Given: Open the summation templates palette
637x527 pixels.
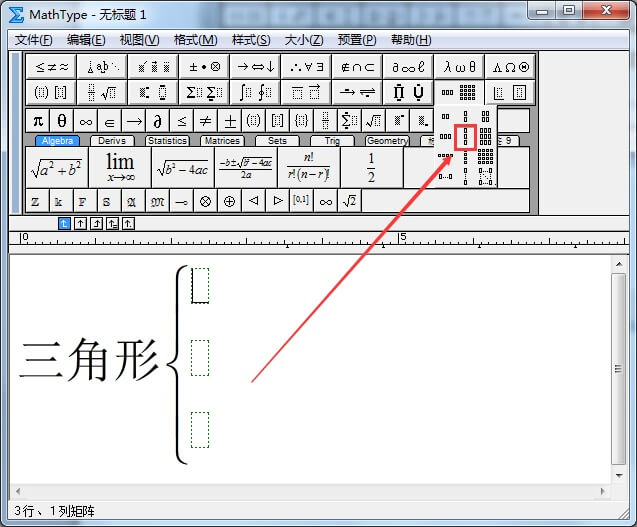Looking at the screenshot, I should 204,93.
